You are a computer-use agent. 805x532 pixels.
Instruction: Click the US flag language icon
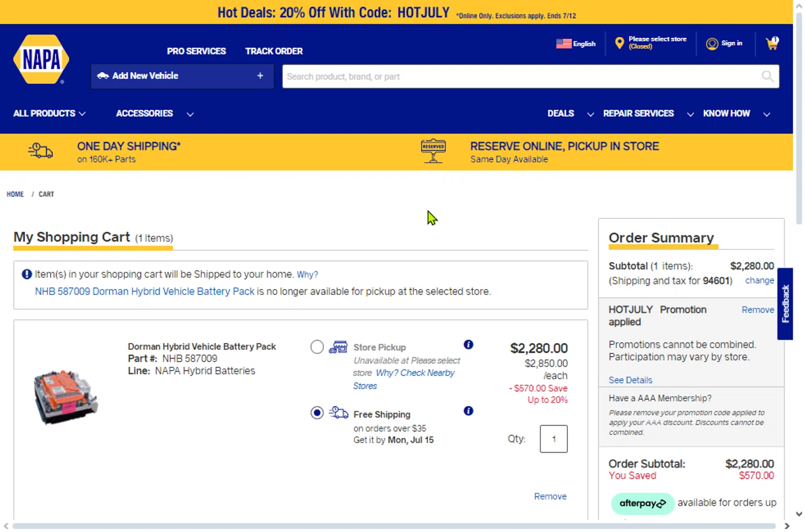[x=563, y=43]
